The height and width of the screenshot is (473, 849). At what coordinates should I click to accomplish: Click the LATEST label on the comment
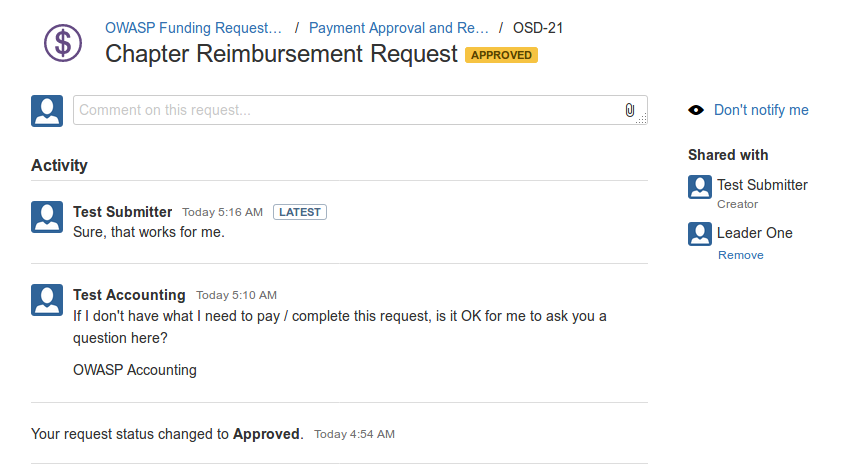(300, 212)
